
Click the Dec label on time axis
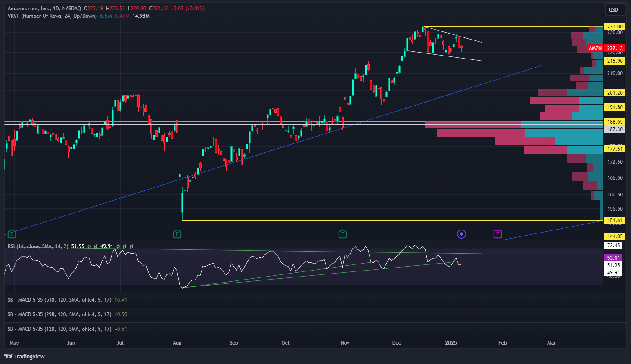(396, 343)
